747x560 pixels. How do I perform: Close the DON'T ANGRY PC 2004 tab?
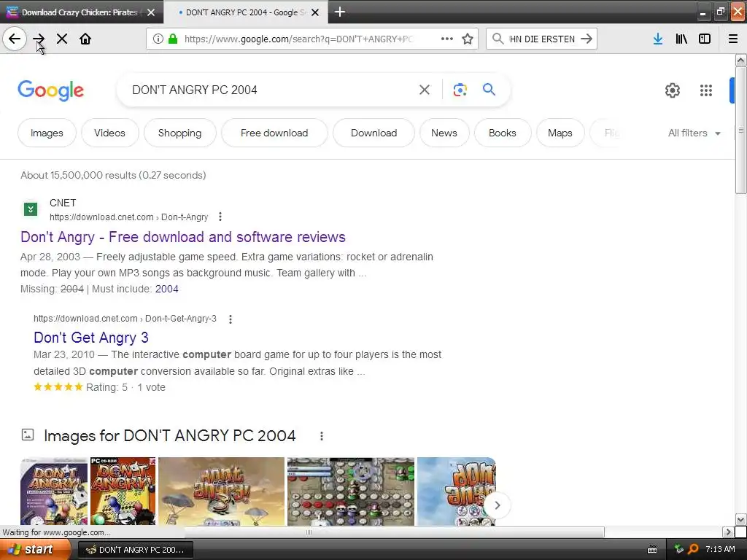pos(315,12)
